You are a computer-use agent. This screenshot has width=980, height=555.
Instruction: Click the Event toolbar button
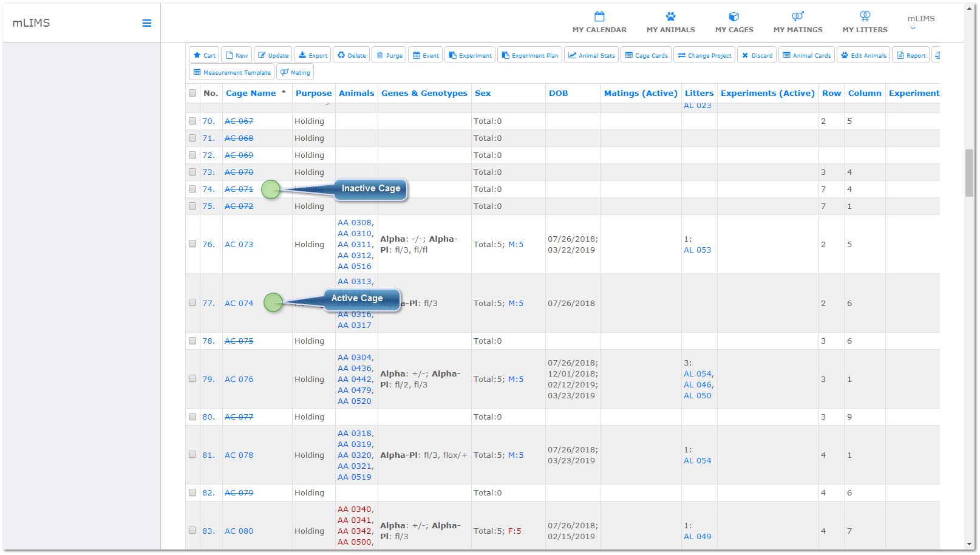coord(426,55)
